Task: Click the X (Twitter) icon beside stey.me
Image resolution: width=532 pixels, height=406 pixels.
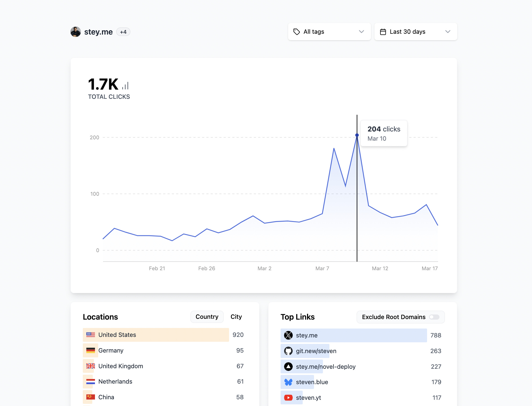Action: tap(288, 335)
